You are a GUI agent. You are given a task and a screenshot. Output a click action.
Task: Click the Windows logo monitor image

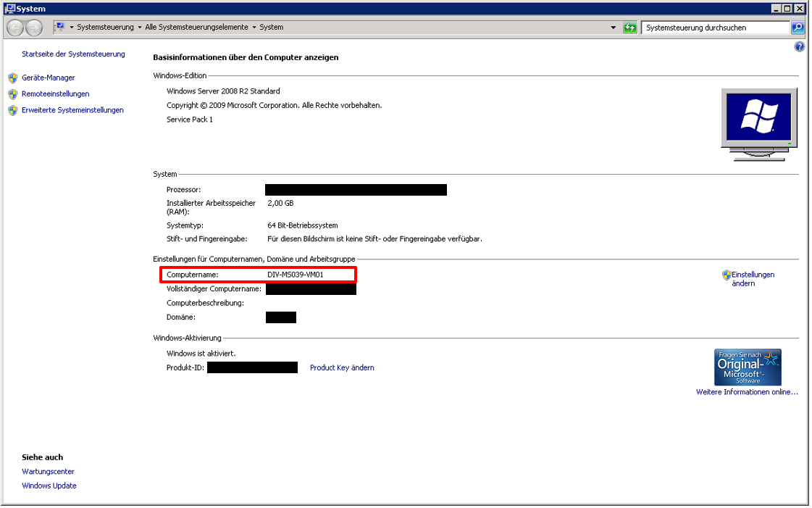click(759, 125)
